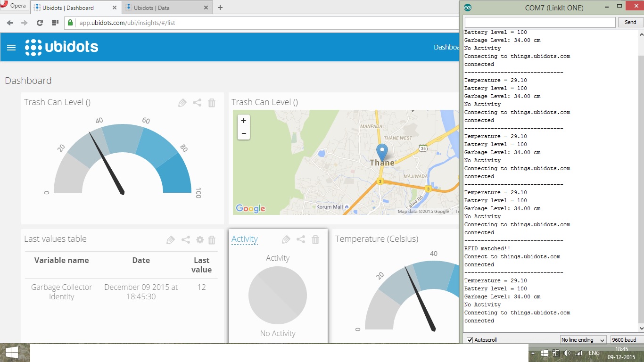Click Send in COM7 serial monitor
The image size is (644, 362).
pyautogui.click(x=630, y=22)
